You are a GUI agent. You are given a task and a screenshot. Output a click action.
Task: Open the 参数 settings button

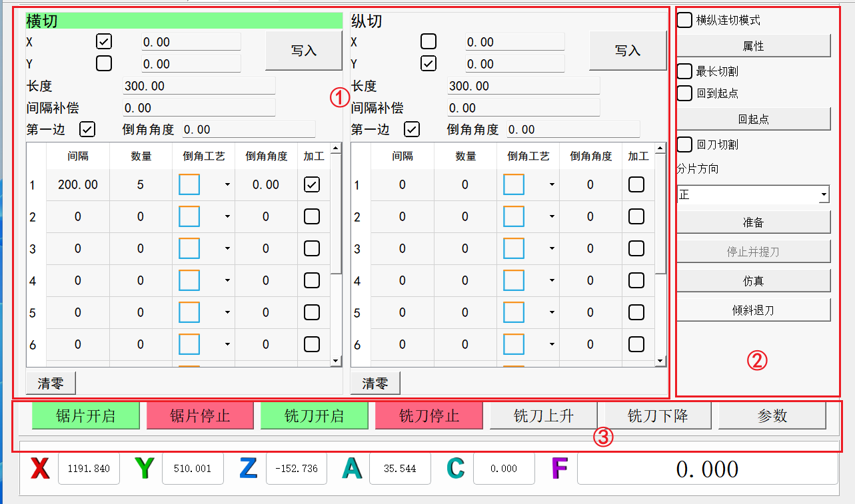tap(772, 416)
